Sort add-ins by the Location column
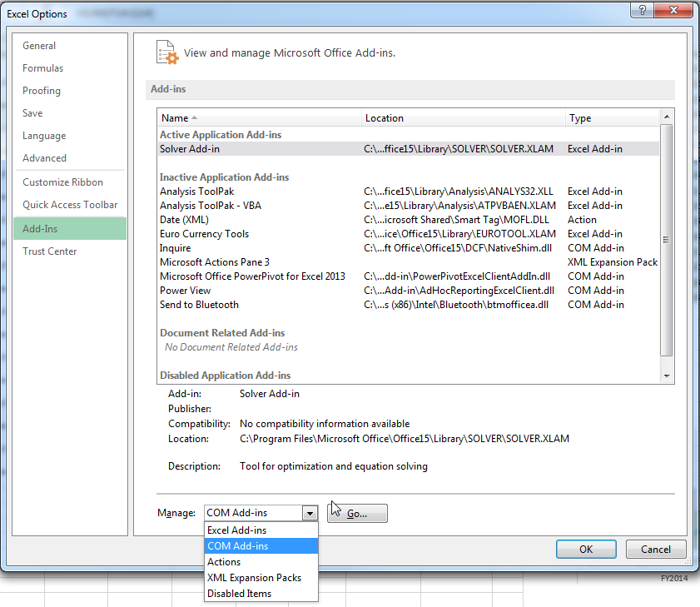The height and width of the screenshot is (607, 700). pyautogui.click(x=464, y=118)
